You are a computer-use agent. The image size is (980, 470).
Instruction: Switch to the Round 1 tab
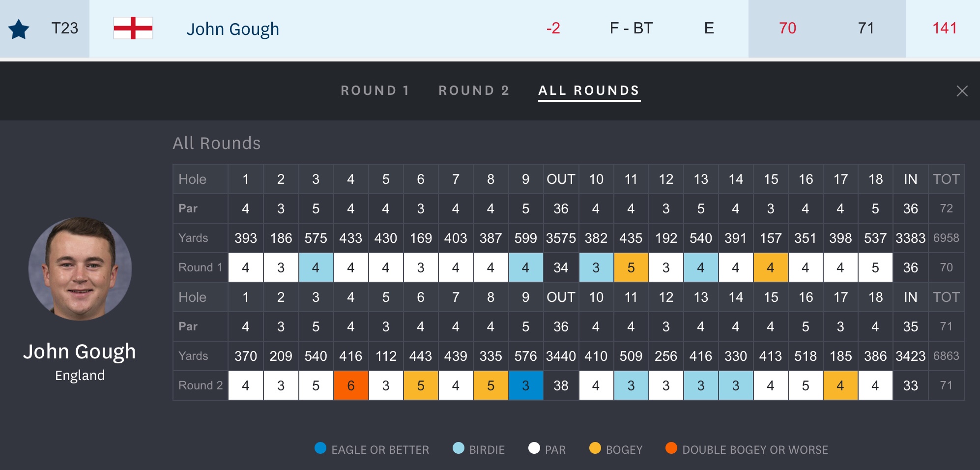375,90
